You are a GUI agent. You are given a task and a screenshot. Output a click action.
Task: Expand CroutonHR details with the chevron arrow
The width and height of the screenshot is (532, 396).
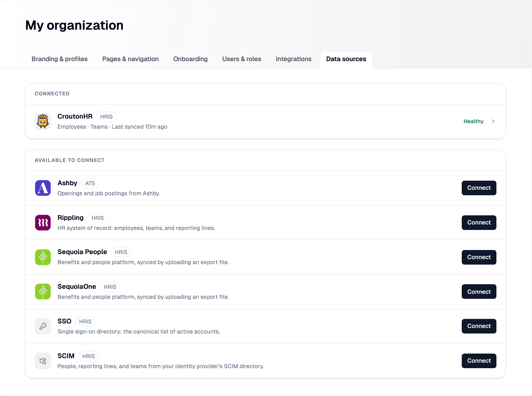point(493,121)
